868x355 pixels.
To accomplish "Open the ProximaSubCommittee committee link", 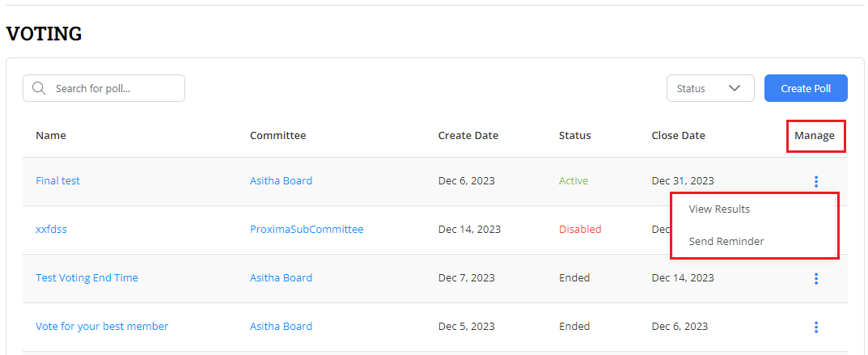I will pyautogui.click(x=307, y=230).
